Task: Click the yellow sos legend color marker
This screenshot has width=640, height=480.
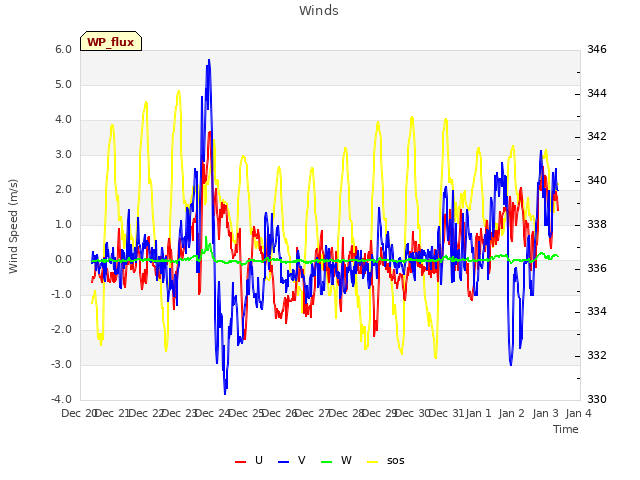Action: coord(373,462)
